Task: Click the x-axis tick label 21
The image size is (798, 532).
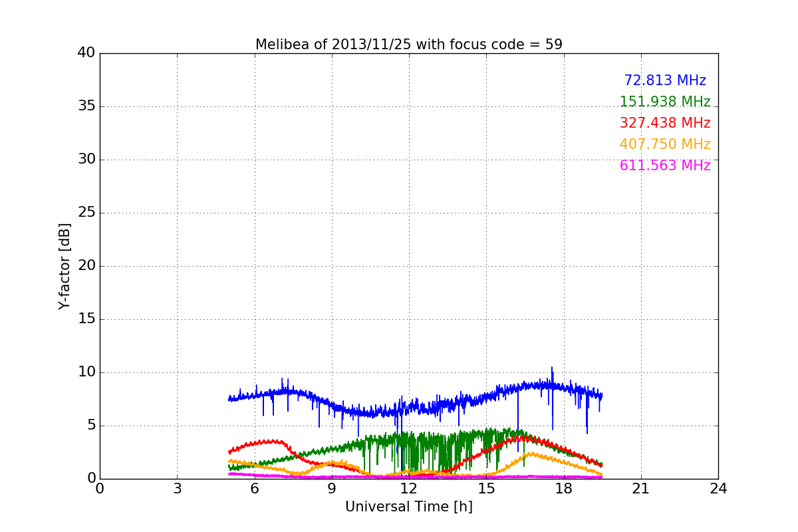Action: (x=641, y=489)
